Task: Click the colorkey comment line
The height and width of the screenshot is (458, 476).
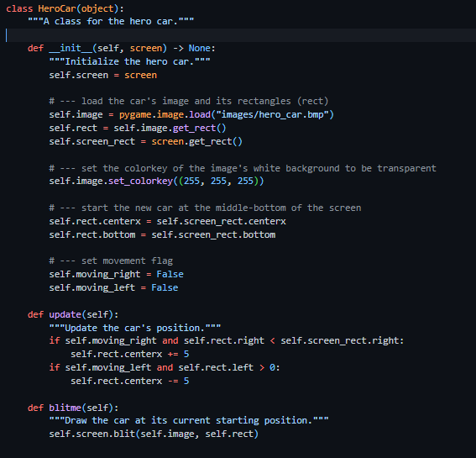Action: tap(243, 168)
